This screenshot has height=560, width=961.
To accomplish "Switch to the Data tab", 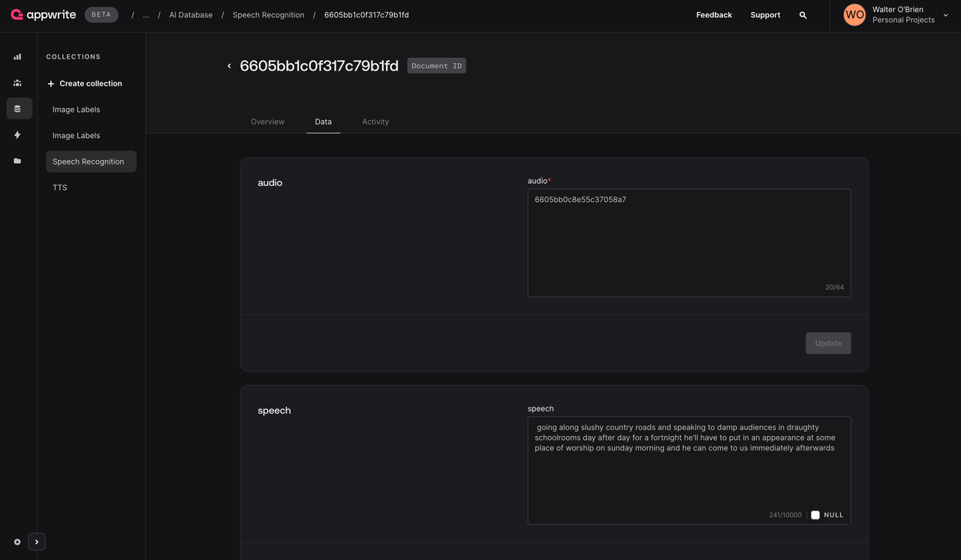I will point(324,122).
